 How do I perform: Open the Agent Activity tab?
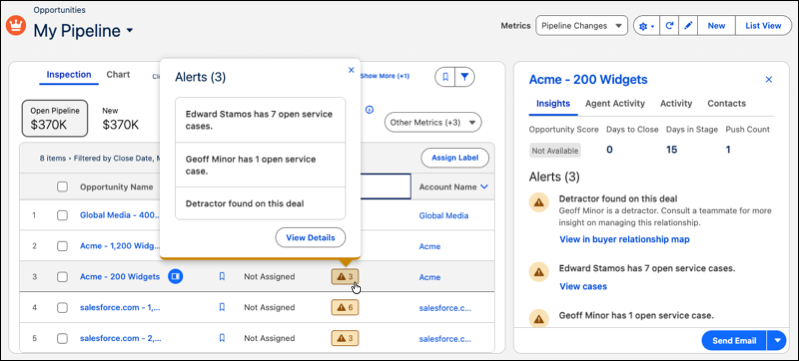(615, 104)
